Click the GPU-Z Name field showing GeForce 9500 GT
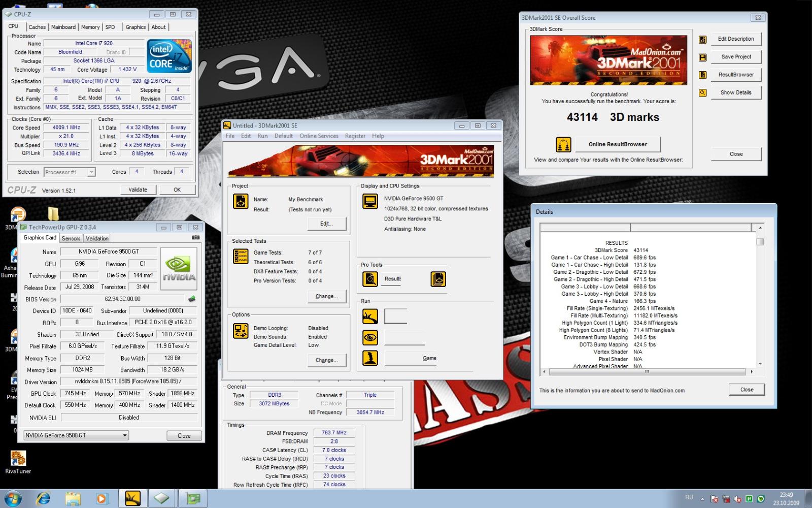 tap(109, 251)
